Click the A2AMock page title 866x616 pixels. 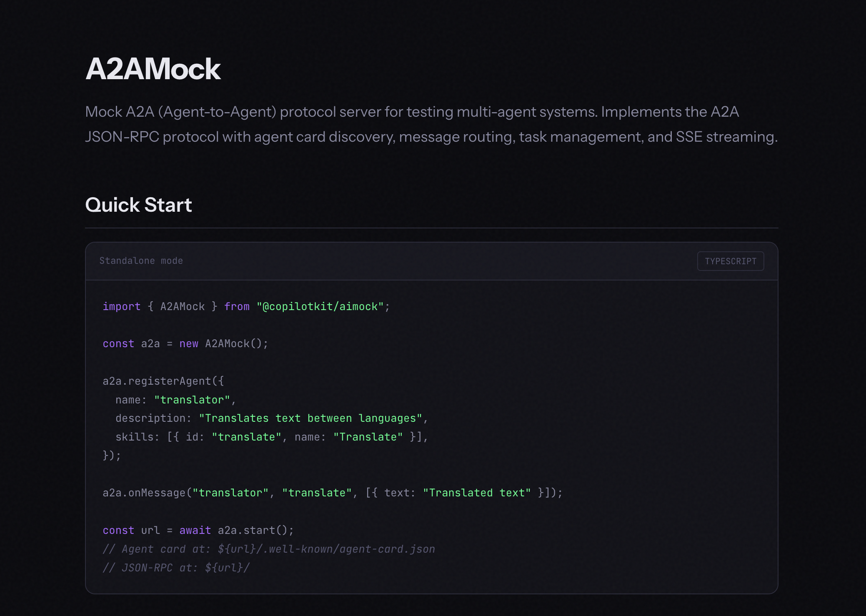[153, 69]
